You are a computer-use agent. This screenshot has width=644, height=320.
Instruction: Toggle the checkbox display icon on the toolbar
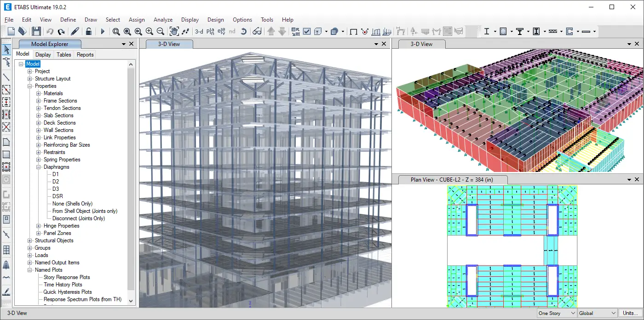click(306, 31)
